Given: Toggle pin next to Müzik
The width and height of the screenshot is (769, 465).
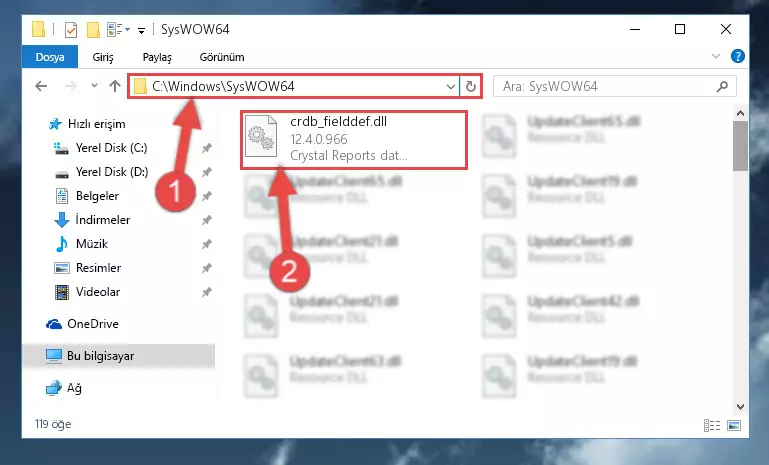Looking at the screenshot, I should point(206,244).
